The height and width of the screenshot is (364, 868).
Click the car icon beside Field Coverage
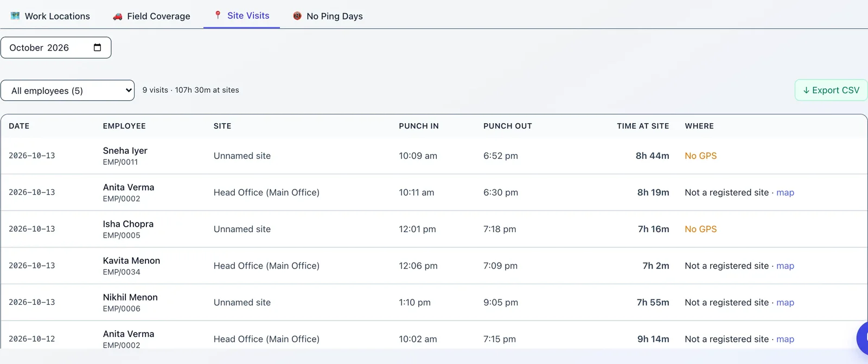[117, 16]
